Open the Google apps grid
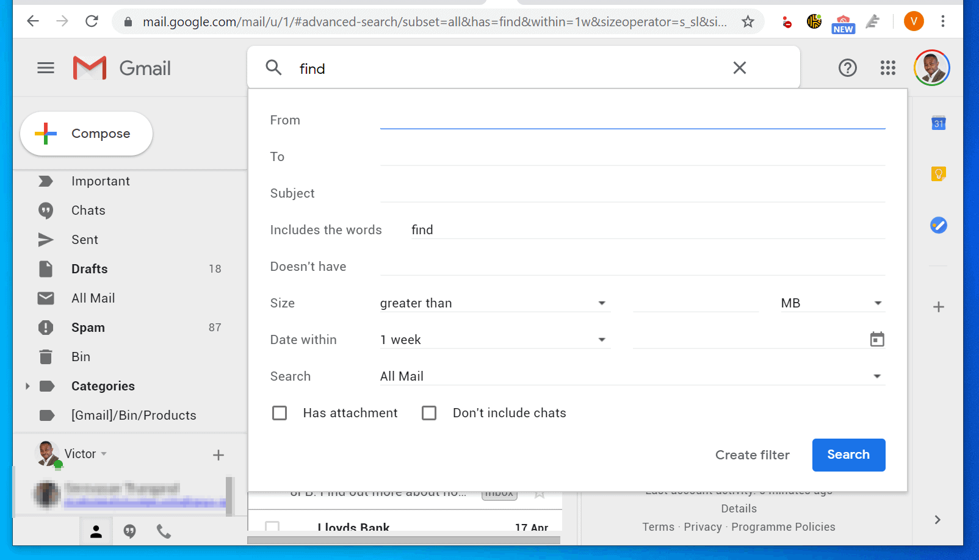979x560 pixels. 887,68
